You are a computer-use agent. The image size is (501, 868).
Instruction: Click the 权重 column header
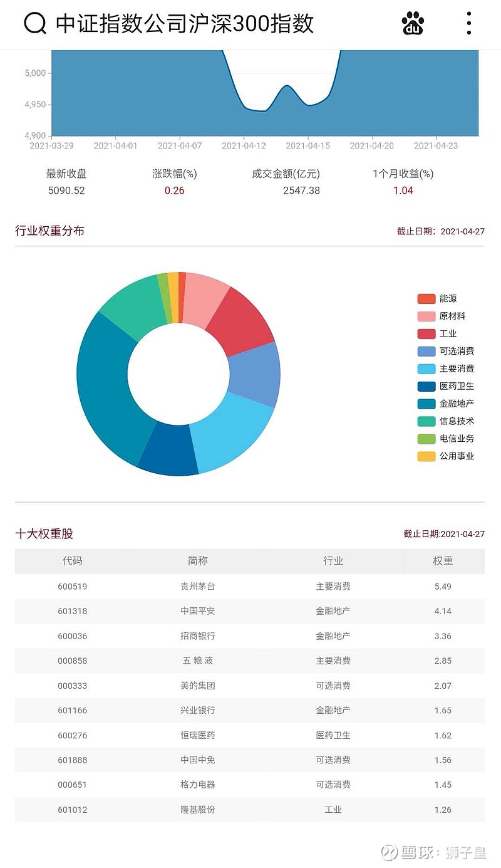click(x=443, y=561)
